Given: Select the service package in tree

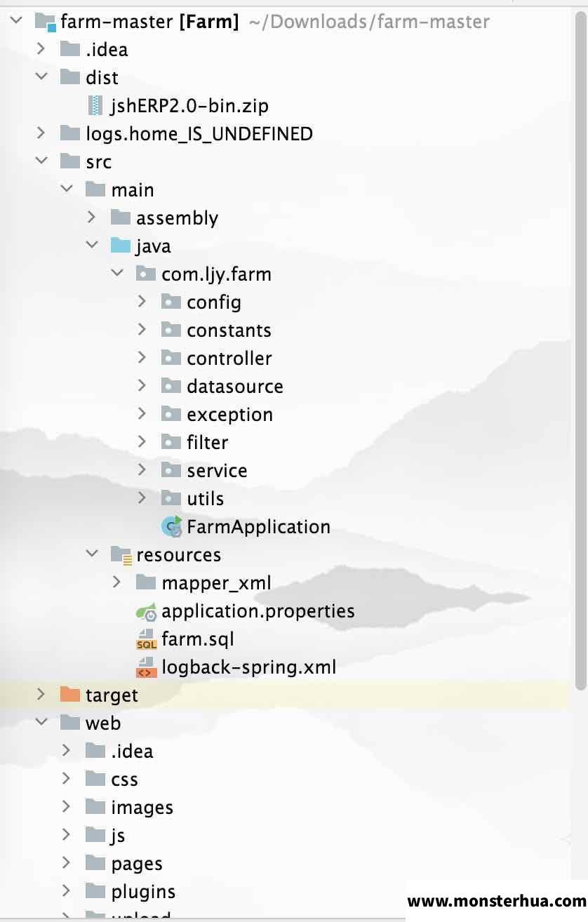Looking at the screenshot, I should click(217, 470).
